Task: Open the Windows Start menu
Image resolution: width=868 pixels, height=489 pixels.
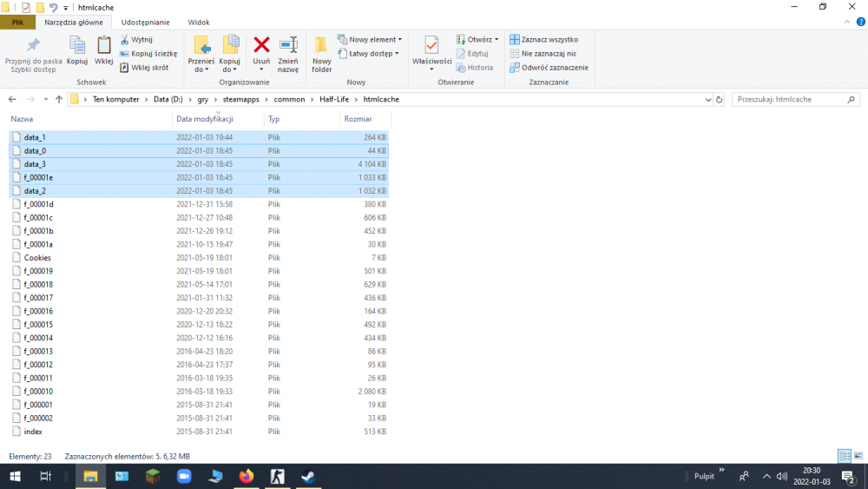Action: 15,476
